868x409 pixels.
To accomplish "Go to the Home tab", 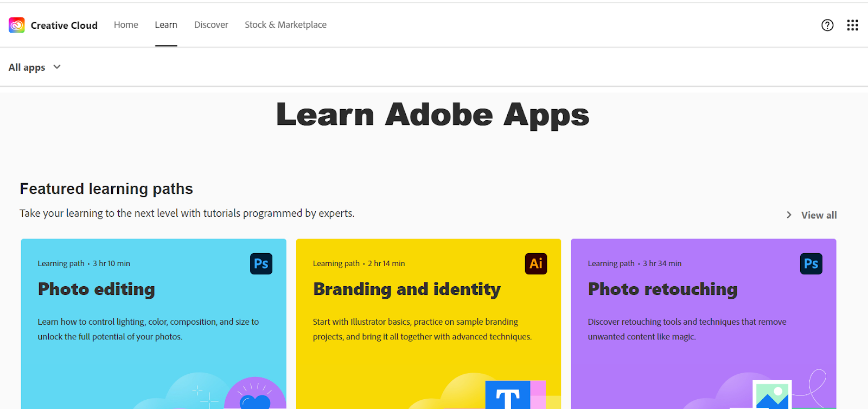I will tap(126, 25).
